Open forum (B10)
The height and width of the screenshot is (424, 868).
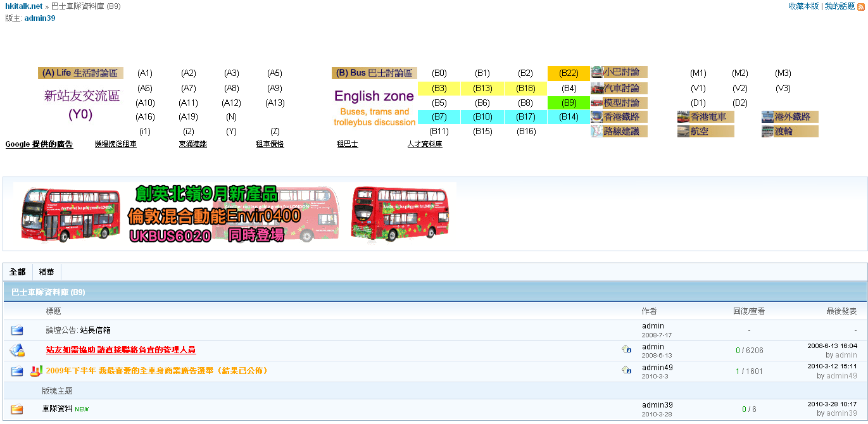[x=482, y=116]
